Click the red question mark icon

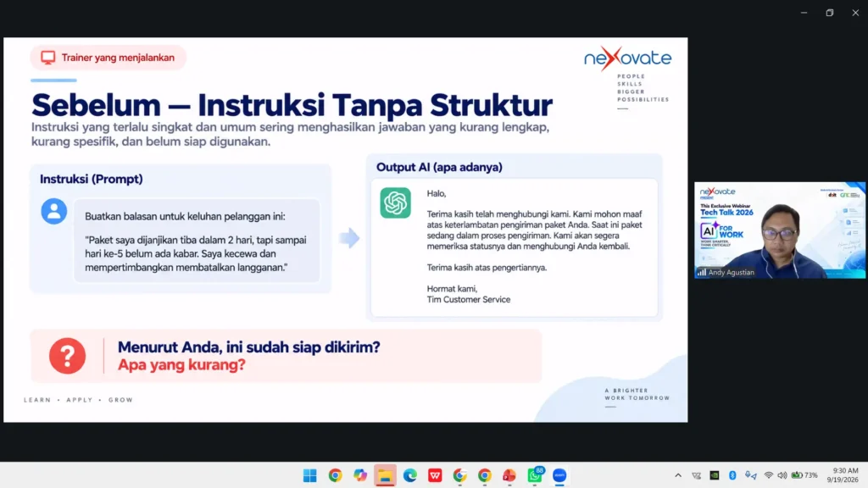click(x=67, y=356)
